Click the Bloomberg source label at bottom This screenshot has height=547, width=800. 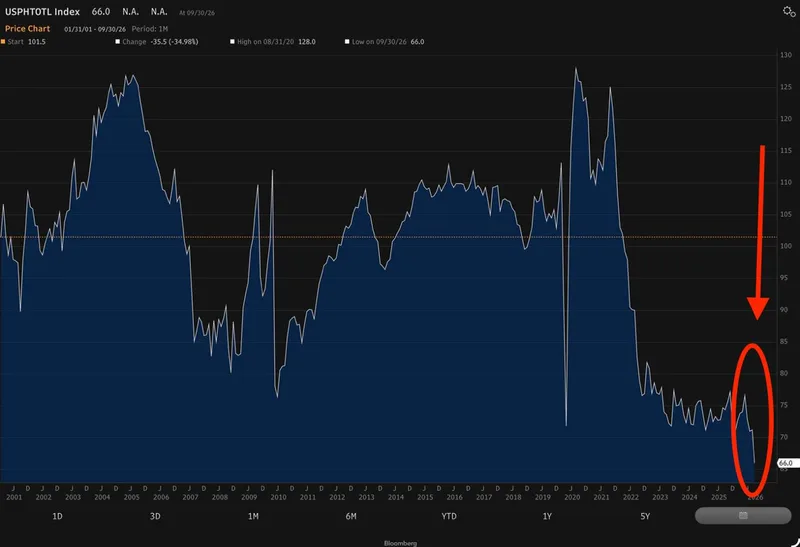point(400,543)
